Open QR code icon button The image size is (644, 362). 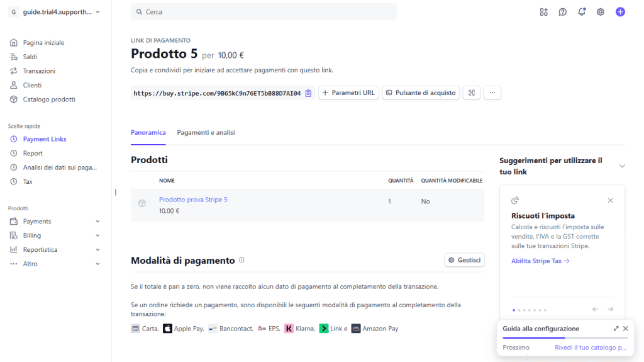pos(472,93)
